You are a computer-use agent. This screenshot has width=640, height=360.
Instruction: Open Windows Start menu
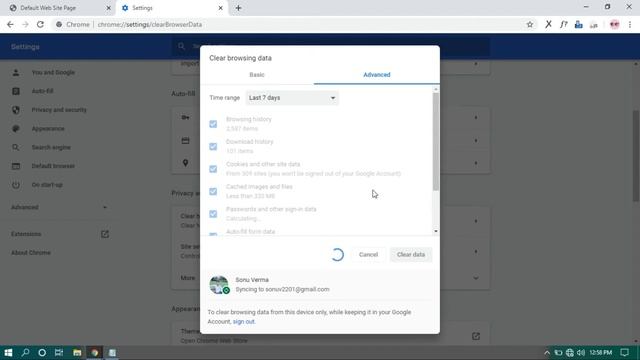(x=8, y=353)
